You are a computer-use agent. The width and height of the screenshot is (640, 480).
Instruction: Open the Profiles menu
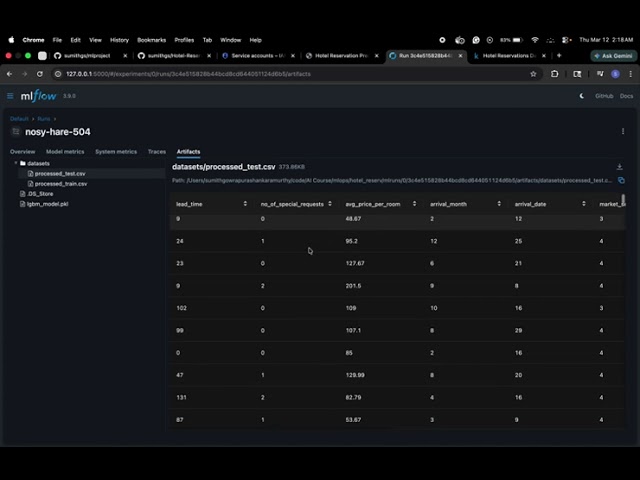point(184,40)
